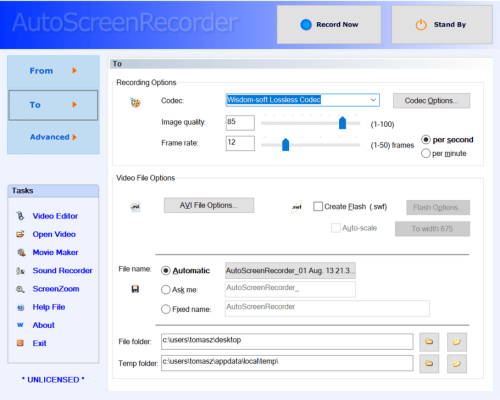Click the orange Exit icon
Screen dimensions: 500x400
(20, 343)
